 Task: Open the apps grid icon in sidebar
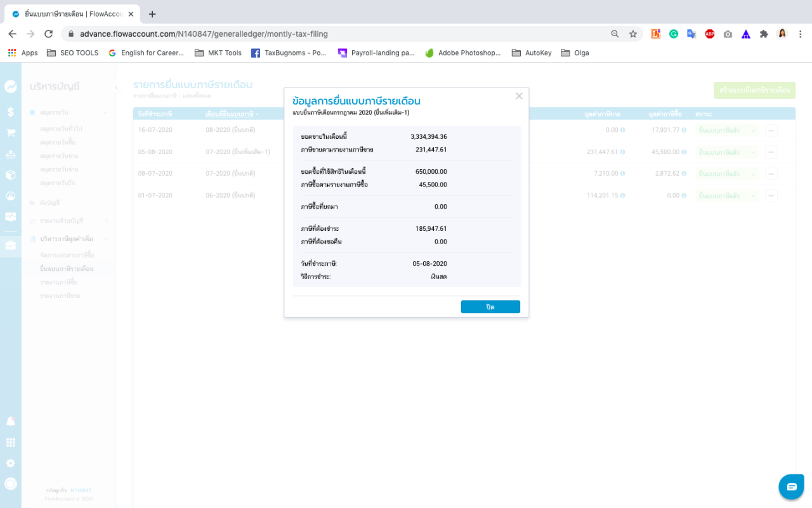(x=11, y=443)
